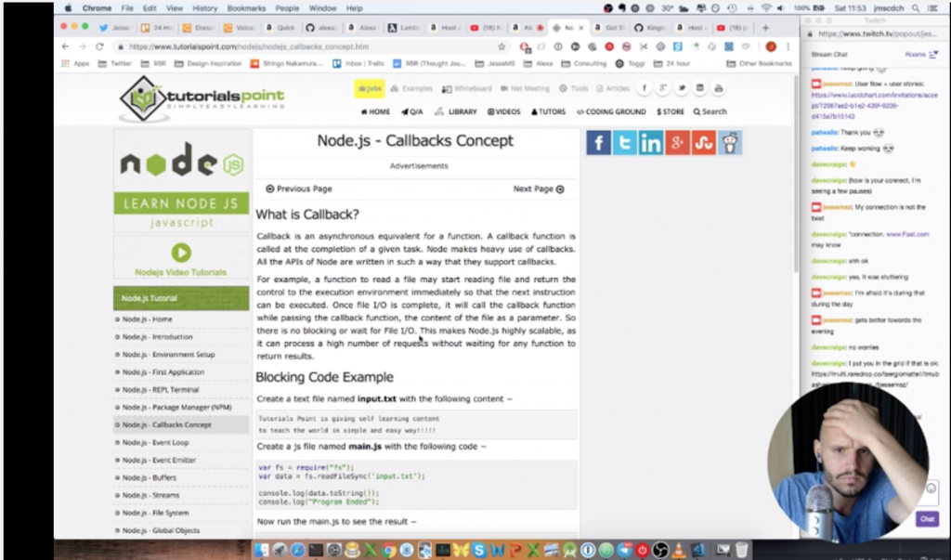Image resolution: width=951 pixels, height=560 pixels.
Task: Go to Next Page link
Action: point(539,189)
